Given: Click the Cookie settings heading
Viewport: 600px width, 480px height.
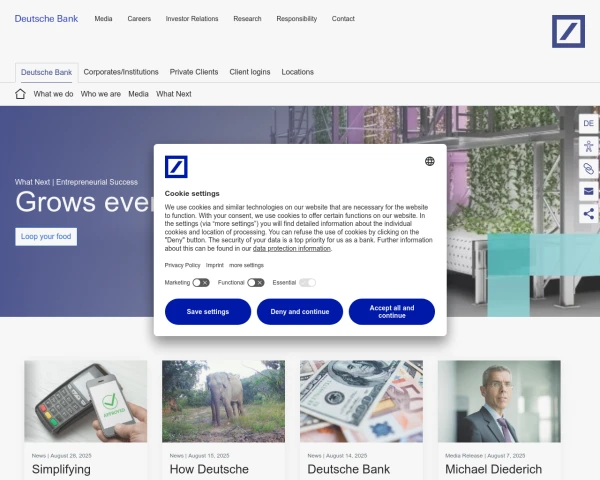Looking at the screenshot, I should [x=192, y=193].
